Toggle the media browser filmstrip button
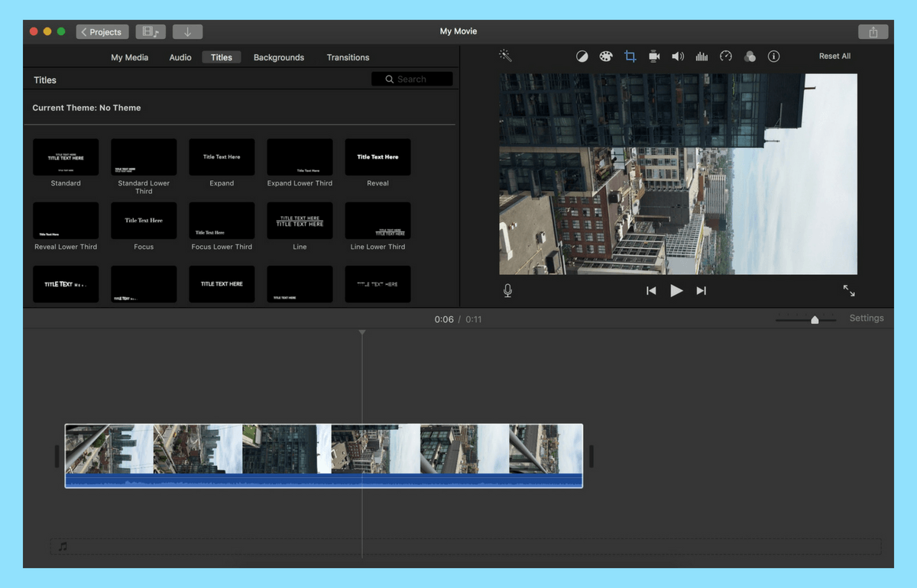Viewport: 917px width, 588px height. (x=151, y=32)
